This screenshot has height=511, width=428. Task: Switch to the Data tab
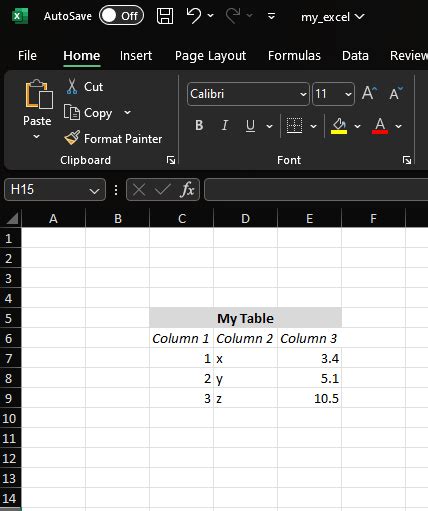point(355,56)
